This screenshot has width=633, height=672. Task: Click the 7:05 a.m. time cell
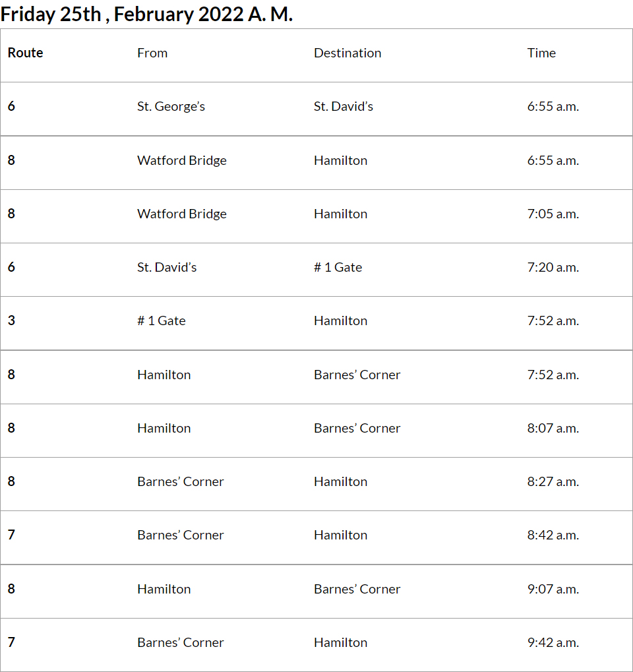click(553, 214)
